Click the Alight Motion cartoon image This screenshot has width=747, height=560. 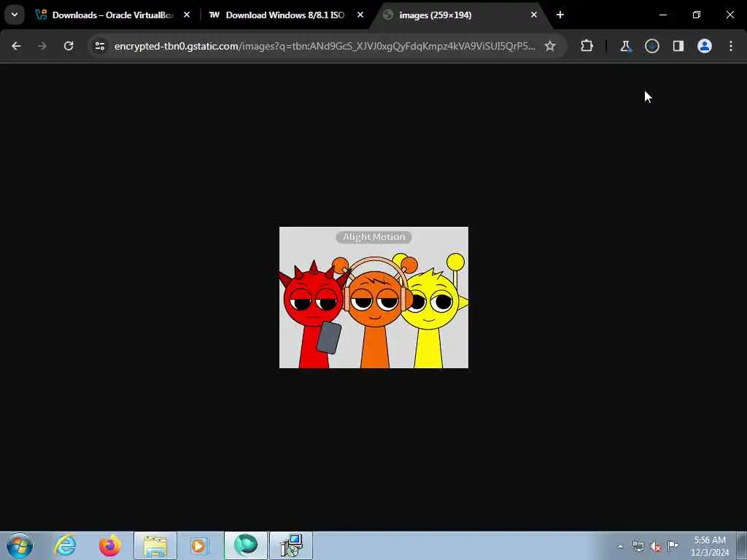pyautogui.click(x=373, y=297)
